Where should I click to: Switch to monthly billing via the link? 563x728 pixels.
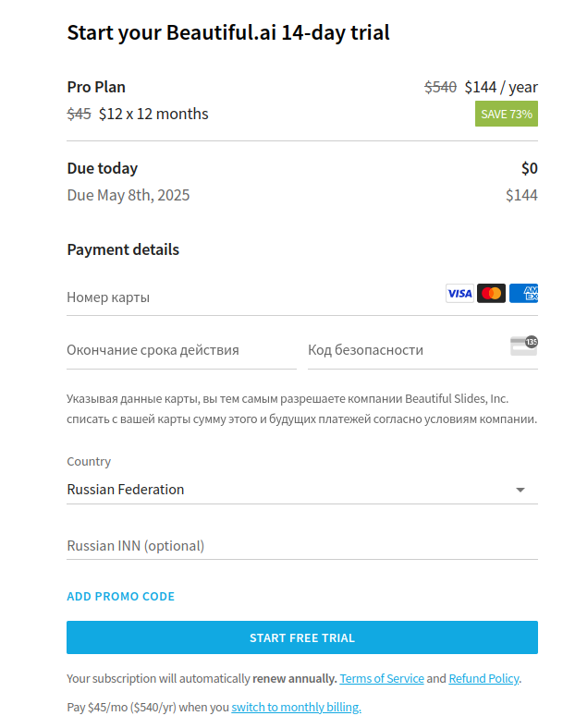[x=296, y=708]
